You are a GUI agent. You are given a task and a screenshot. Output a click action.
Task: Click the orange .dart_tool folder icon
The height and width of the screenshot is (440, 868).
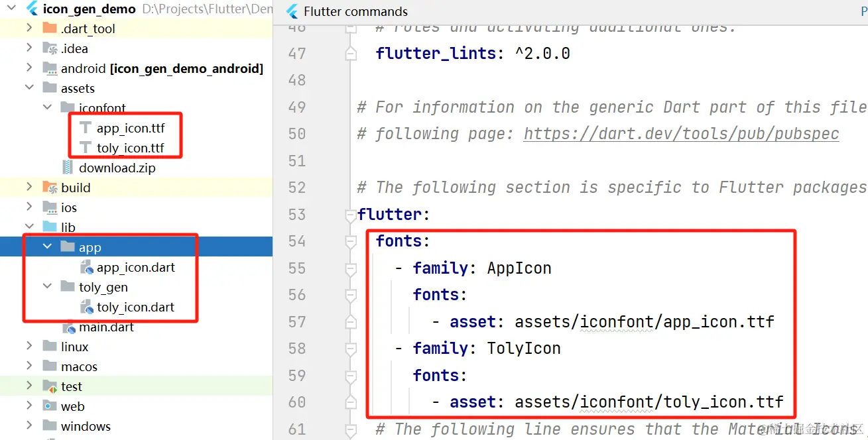(50, 28)
